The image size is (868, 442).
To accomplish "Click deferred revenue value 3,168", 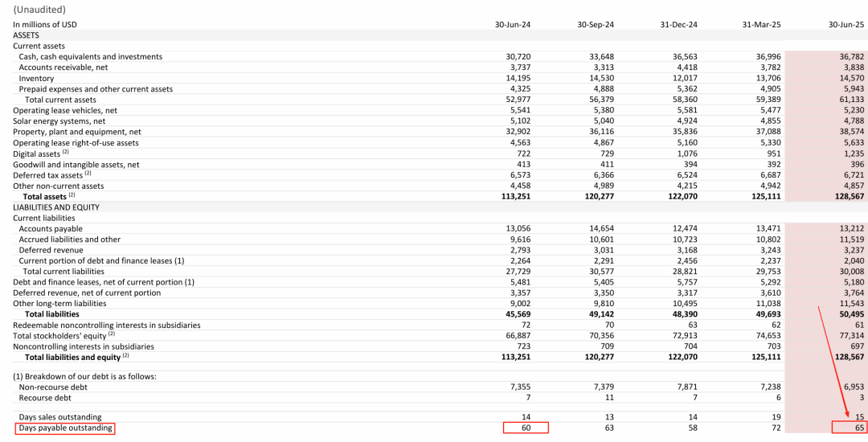I will tap(687, 250).
